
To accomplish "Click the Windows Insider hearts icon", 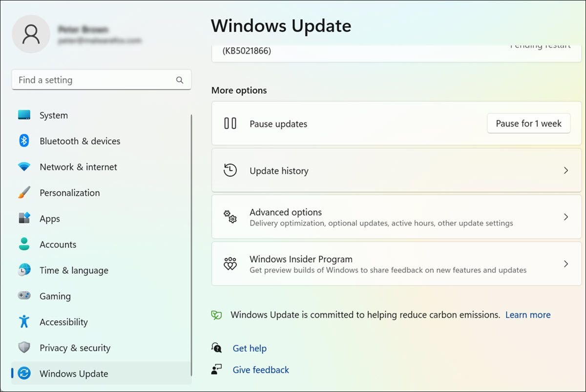I will click(x=230, y=264).
